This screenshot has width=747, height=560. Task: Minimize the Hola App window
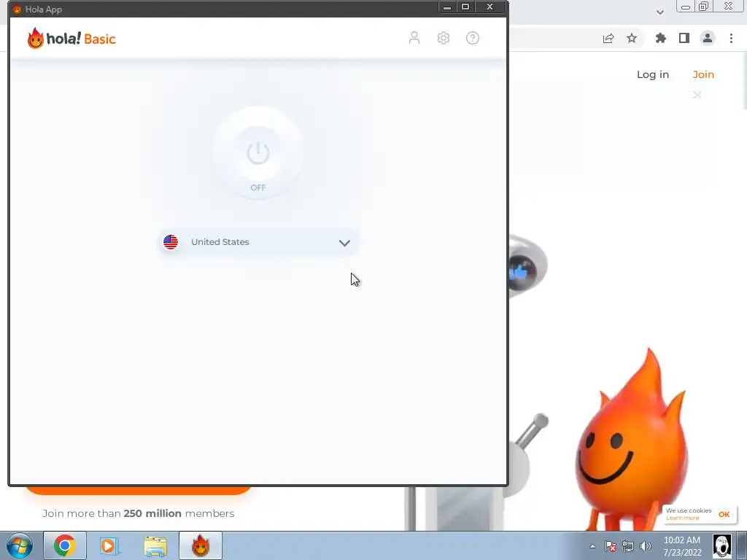[x=447, y=7]
